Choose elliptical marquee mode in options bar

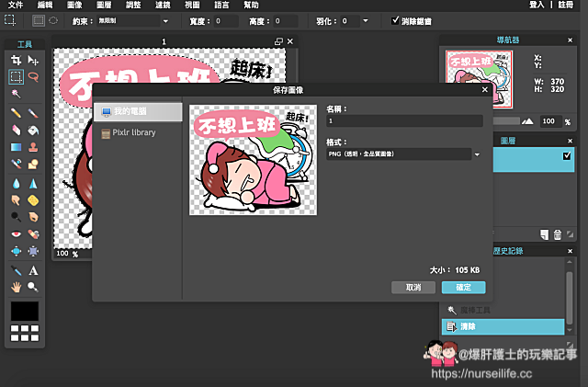click(53, 20)
